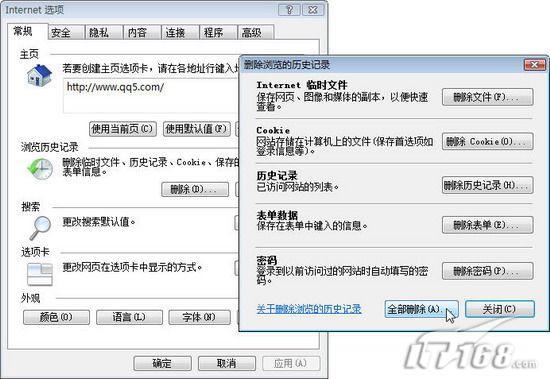
Task: Open 关于删除浏览的历史记录 link
Action: pyautogui.click(x=309, y=309)
